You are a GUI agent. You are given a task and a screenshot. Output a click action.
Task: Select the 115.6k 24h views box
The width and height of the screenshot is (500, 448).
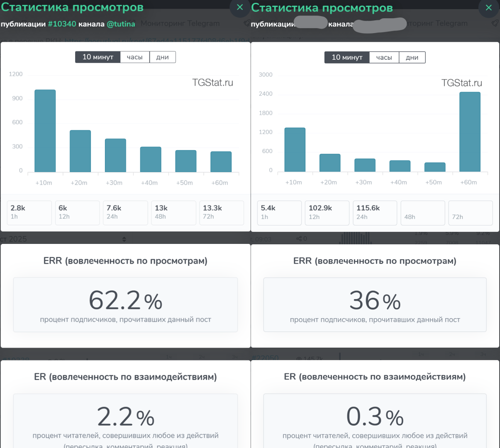point(375,213)
